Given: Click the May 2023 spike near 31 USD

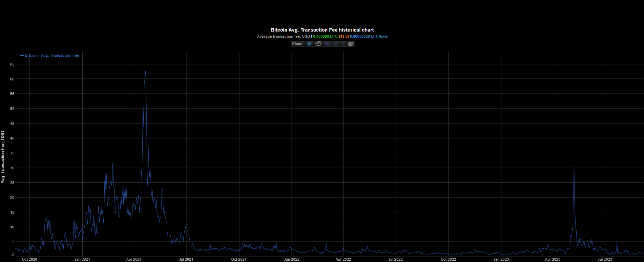Looking at the screenshot, I should pyautogui.click(x=574, y=165).
